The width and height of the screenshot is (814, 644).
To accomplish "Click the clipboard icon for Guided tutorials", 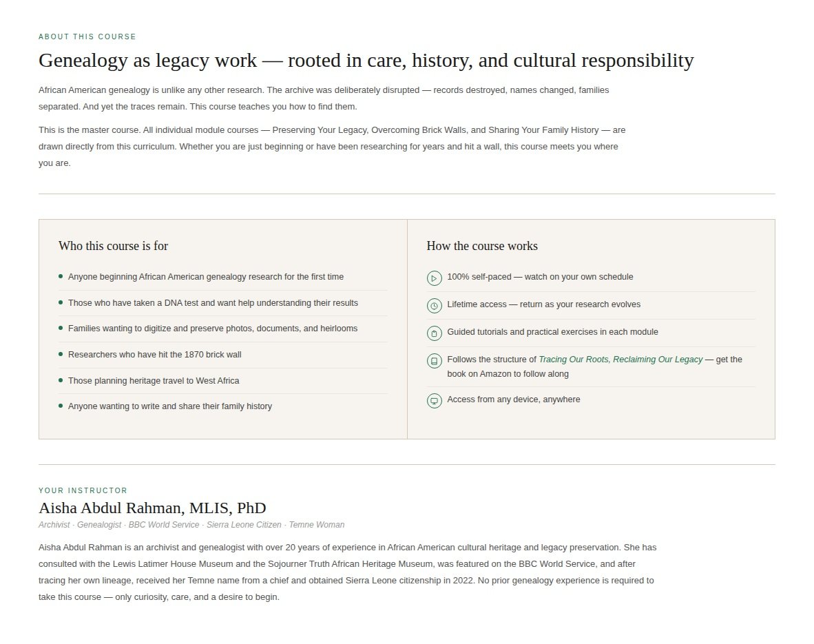I will pos(434,333).
